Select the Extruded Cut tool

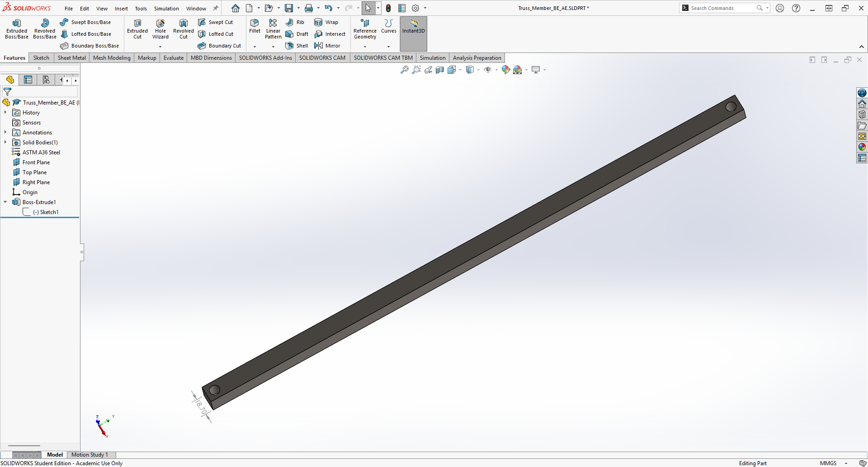click(137, 29)
